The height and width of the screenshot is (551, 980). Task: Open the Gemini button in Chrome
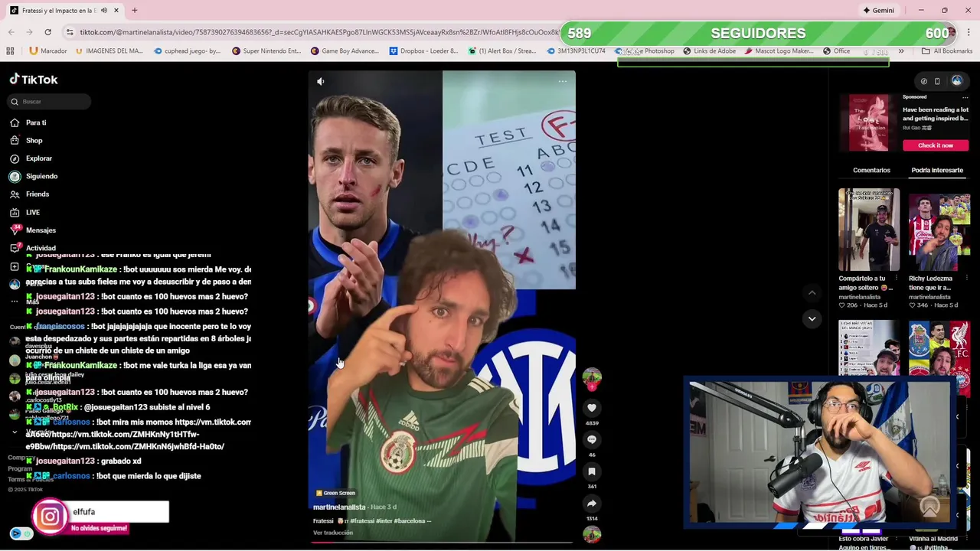click(878, 11)
